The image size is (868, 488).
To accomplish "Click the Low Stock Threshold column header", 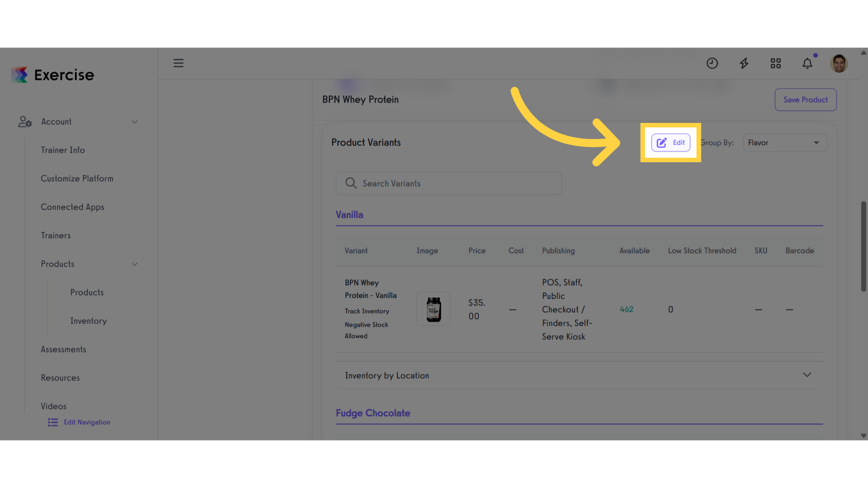I will 702,250.
